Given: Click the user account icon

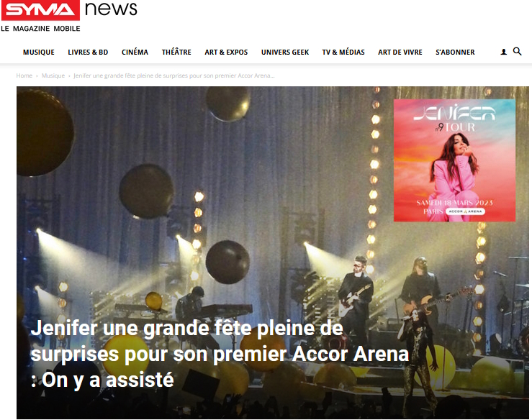Looking at the screenshot, I should [503, 52].
